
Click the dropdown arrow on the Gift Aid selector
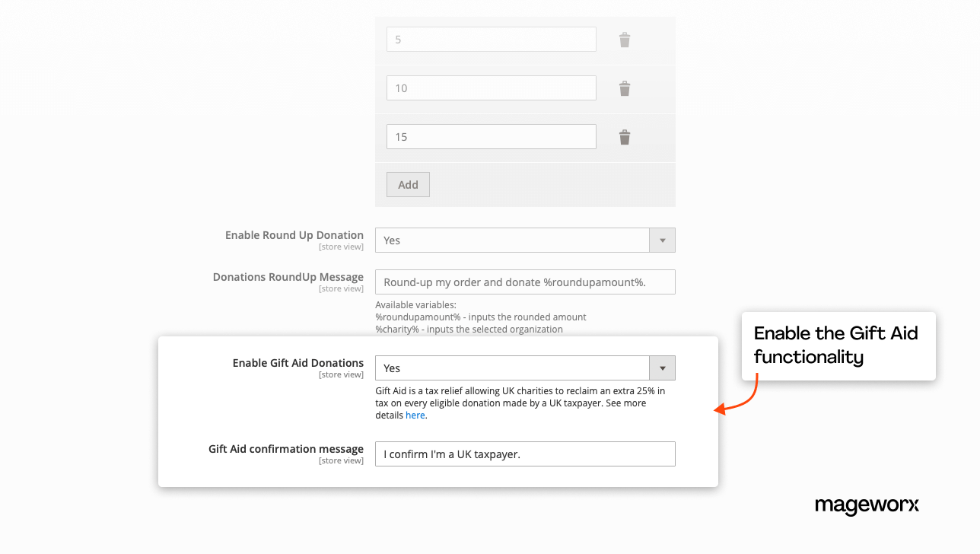[x=661, y=368]
